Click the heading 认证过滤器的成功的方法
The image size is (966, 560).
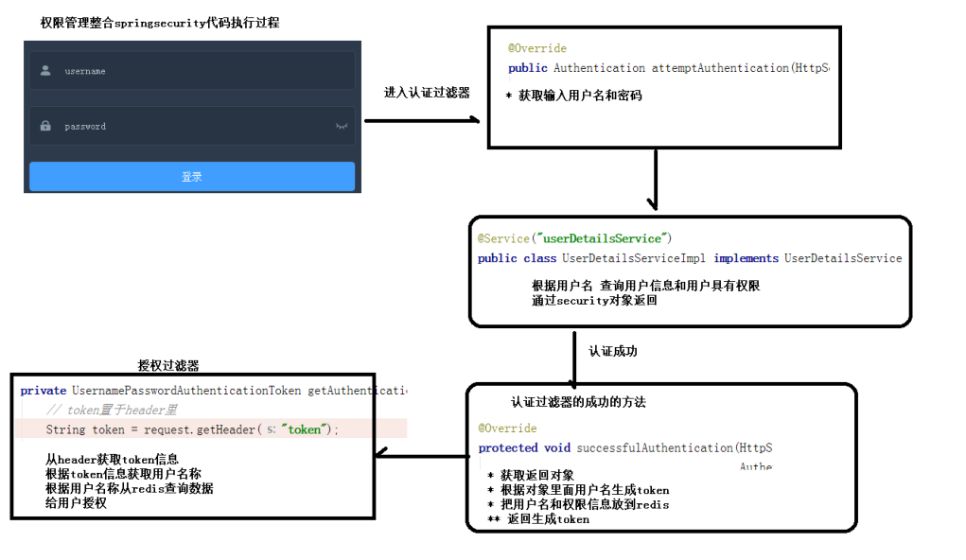(578, 402)
